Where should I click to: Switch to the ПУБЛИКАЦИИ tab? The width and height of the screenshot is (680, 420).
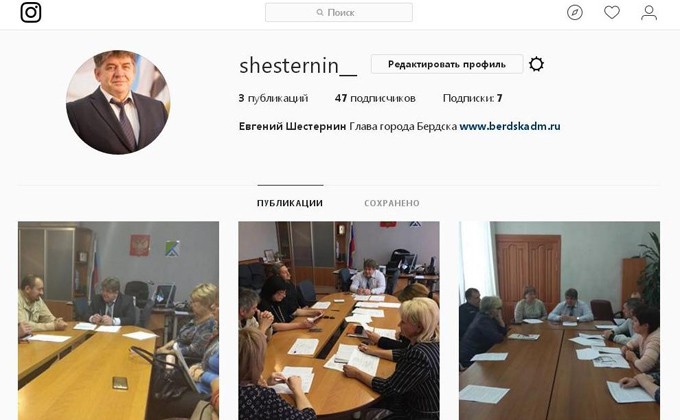click(290, 203)
